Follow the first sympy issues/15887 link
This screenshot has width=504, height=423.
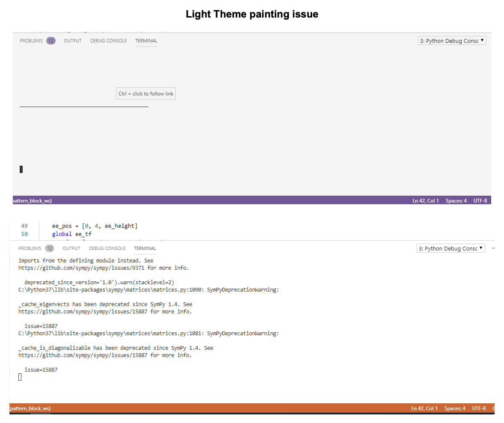83,312
